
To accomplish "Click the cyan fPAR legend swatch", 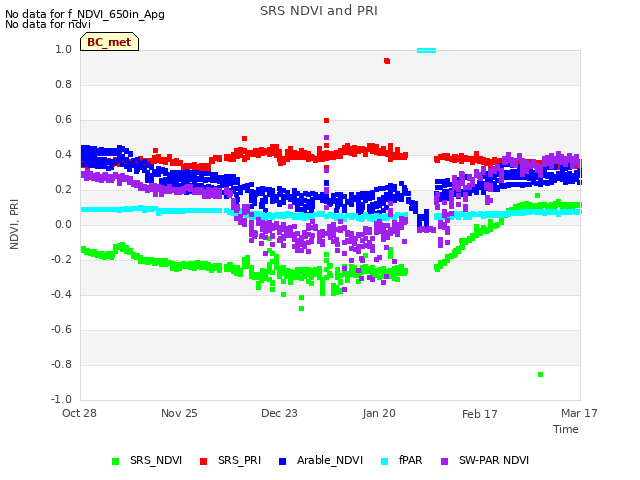I will point(384,461).
